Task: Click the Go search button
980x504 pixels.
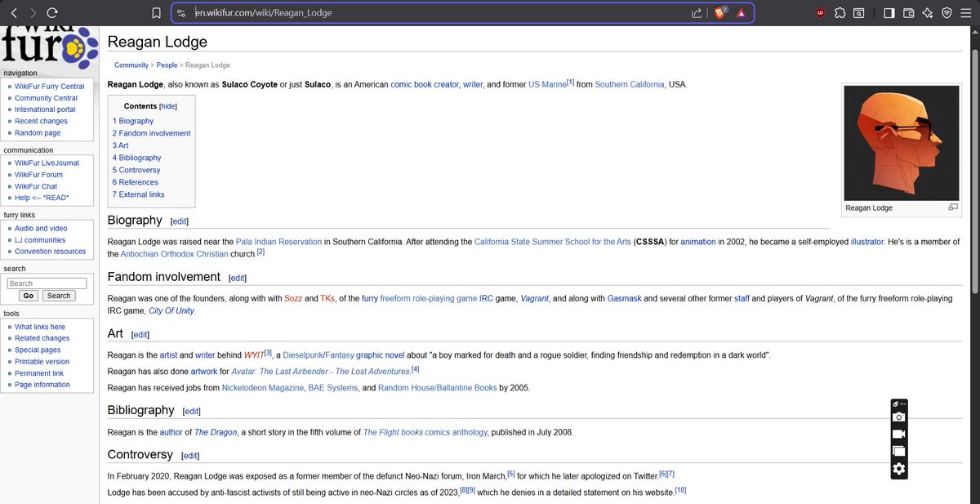Action: click(x=28, y=296)
